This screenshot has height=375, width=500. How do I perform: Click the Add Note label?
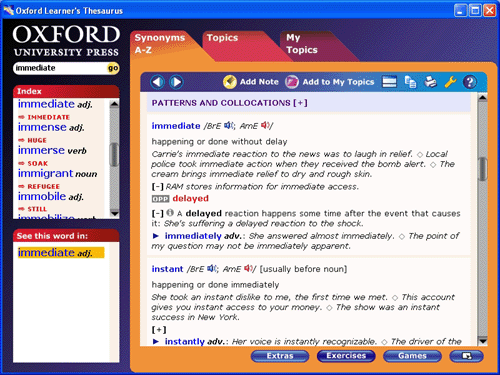259,82
